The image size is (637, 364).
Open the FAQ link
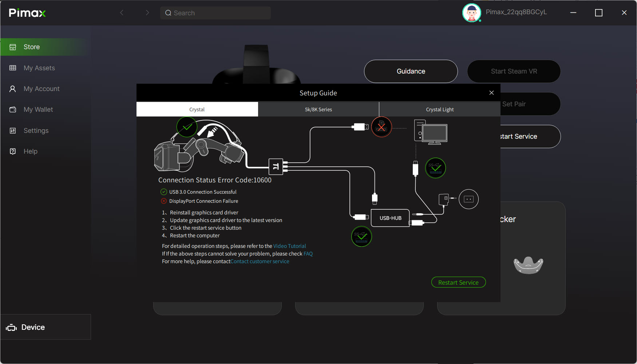pos(308,254)
